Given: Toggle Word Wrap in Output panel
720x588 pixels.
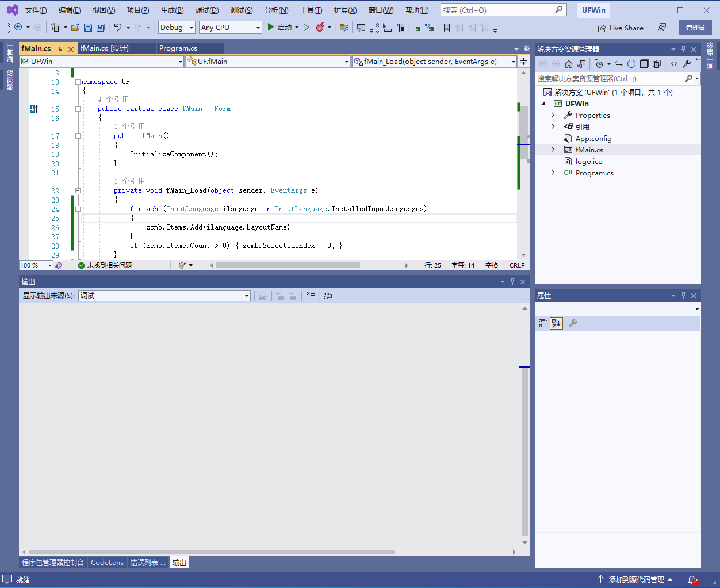Looking at the screenshot, I should 328,296.
